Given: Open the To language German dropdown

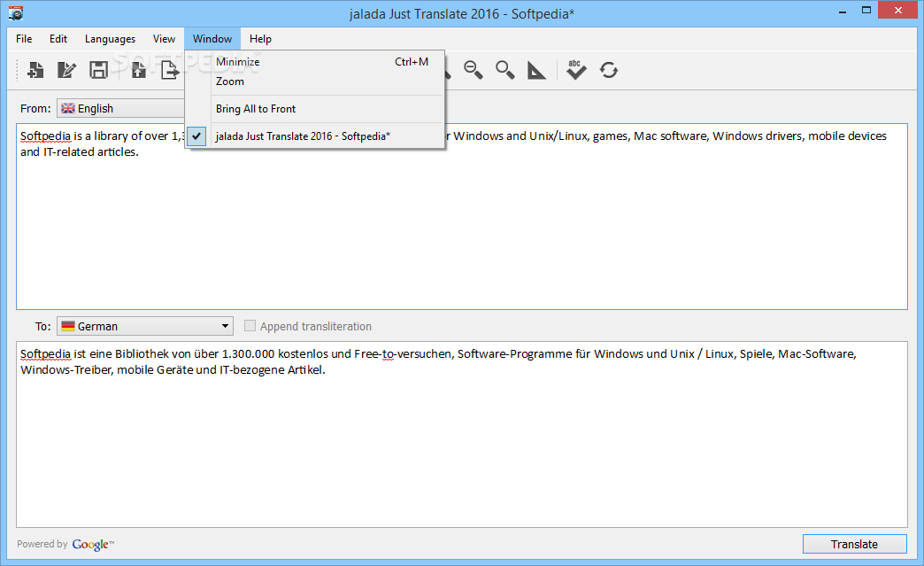Looking at the screenshot, I should 145,326.
